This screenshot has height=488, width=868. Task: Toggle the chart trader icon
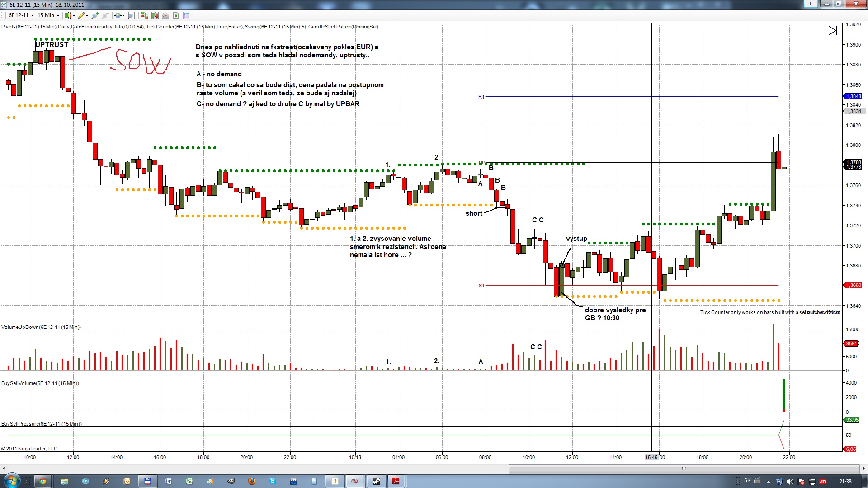144,15
